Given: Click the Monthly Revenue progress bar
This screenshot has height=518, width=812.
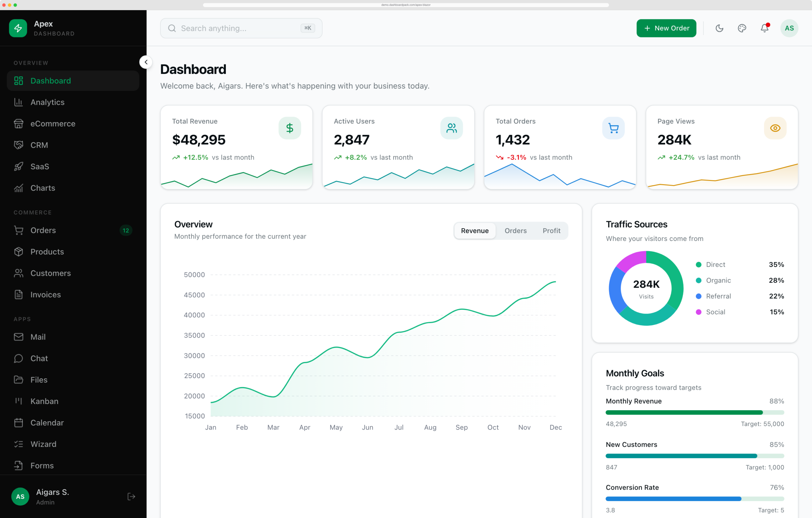Looking at the screenshot, I should (x=695, y=412).
